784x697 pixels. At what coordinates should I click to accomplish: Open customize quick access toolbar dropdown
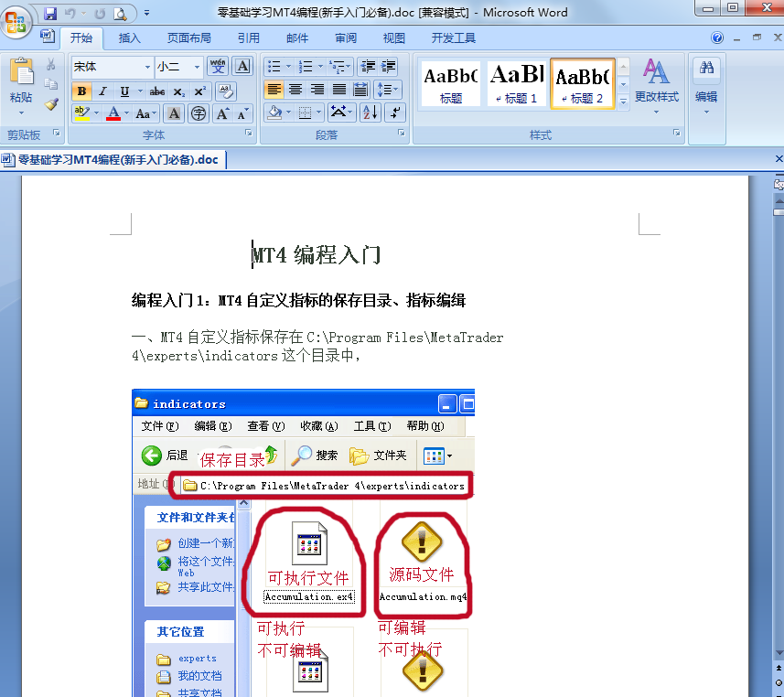[x=146, y=14]
